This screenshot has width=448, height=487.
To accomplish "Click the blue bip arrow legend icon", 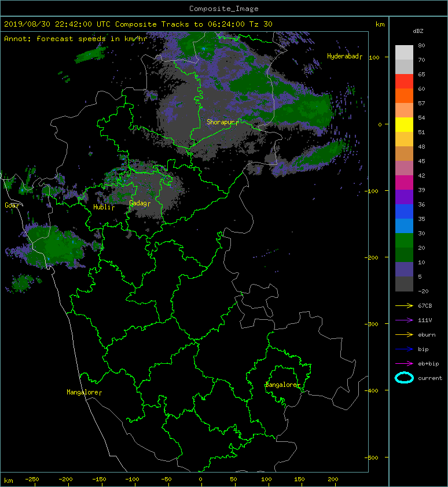I will pyautogui.click(x=404, y=349).
